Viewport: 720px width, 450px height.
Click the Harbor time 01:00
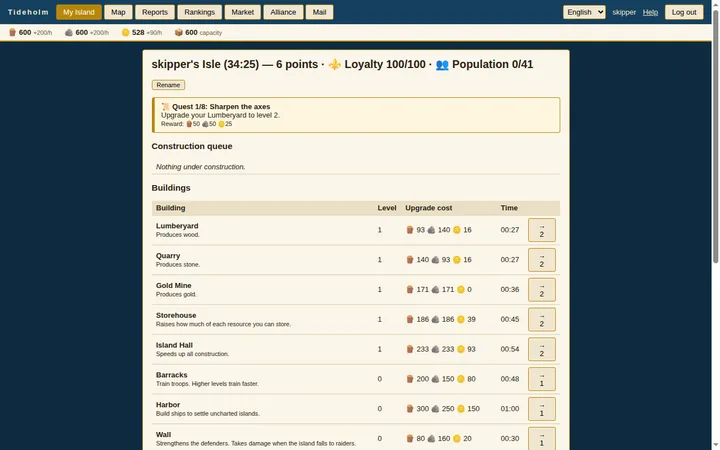510,409
